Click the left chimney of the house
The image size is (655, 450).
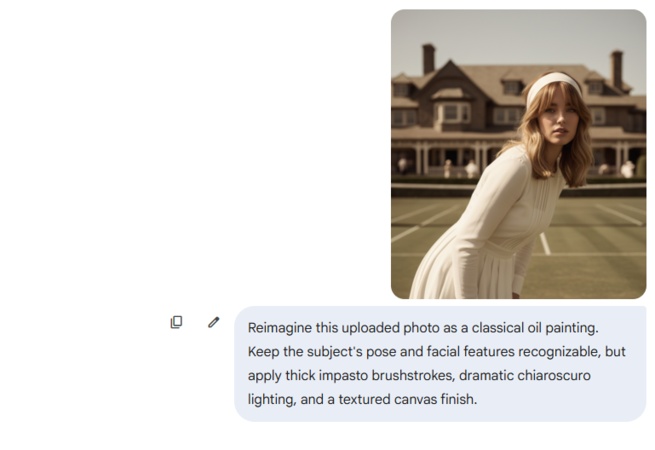pos(428,59)
